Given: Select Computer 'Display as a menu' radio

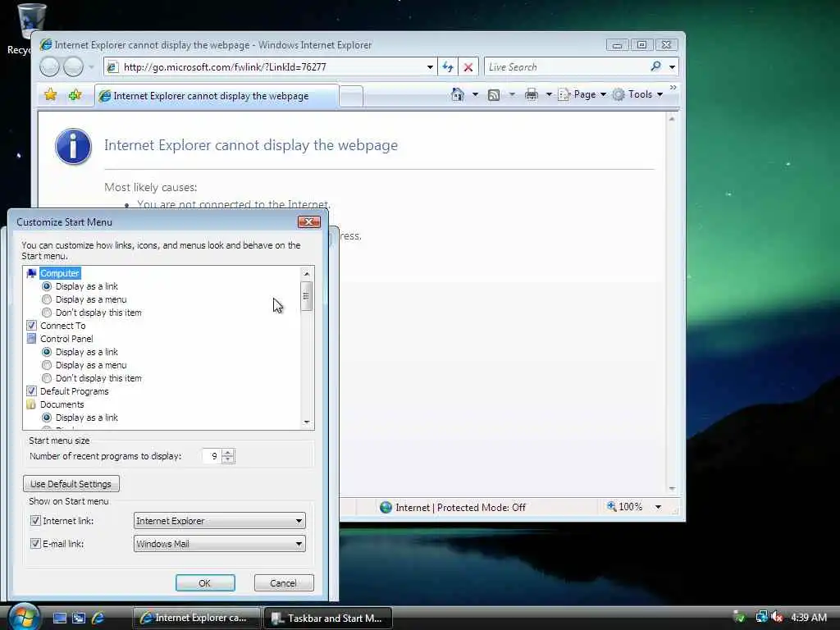Looking at the screenshot, I should click(x=47, y=299).
